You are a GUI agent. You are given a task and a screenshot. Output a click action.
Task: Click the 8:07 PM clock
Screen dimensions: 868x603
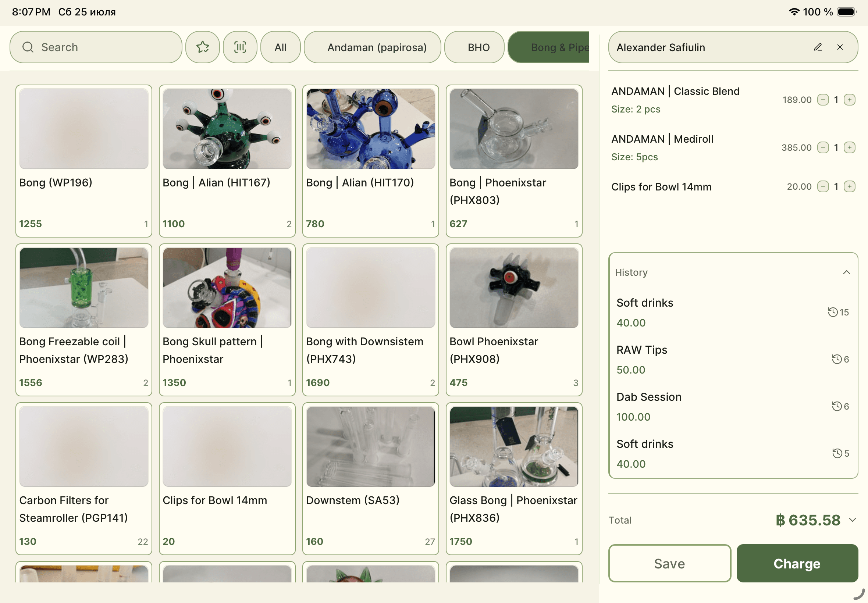pos(31,12)
